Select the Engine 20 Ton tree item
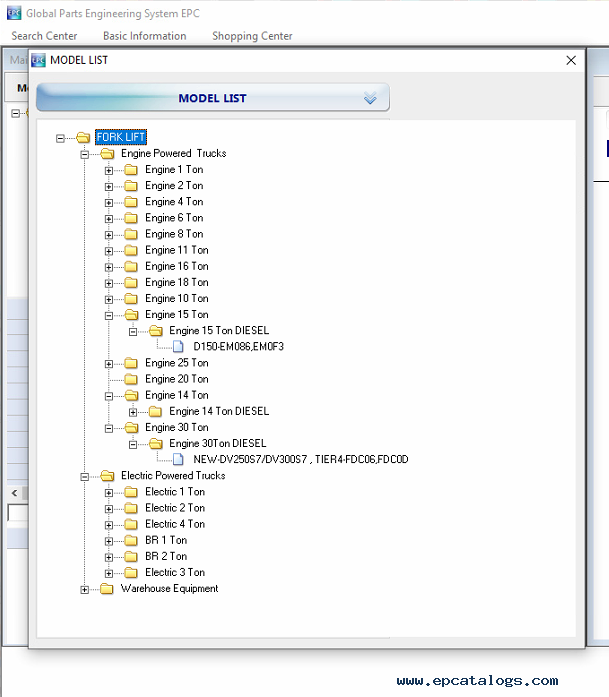The height and width of the screenshot is (697, 609). tap(176, 379)
